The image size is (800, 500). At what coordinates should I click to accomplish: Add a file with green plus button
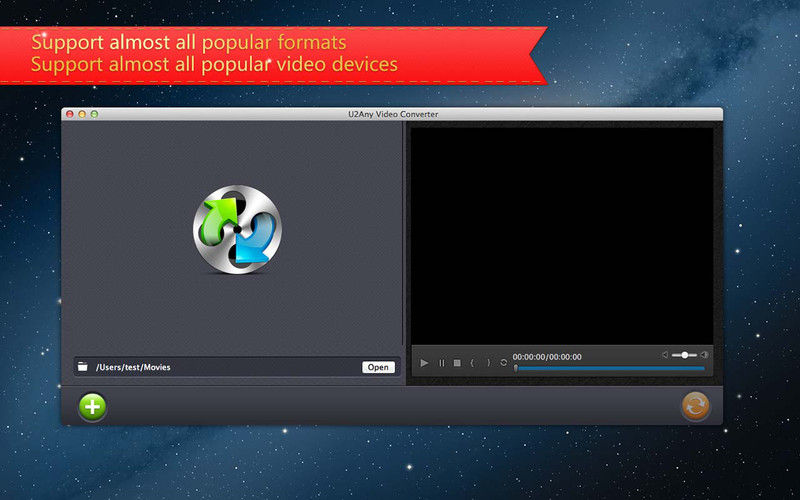tap(92, 407)
